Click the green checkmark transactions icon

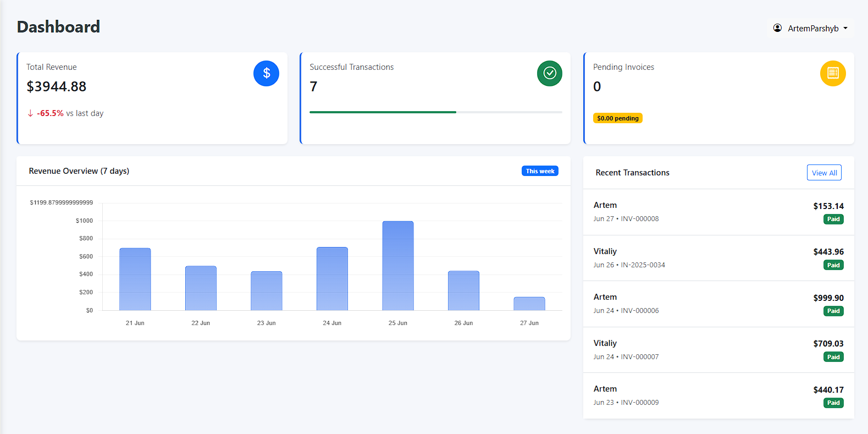pos(549,73)
